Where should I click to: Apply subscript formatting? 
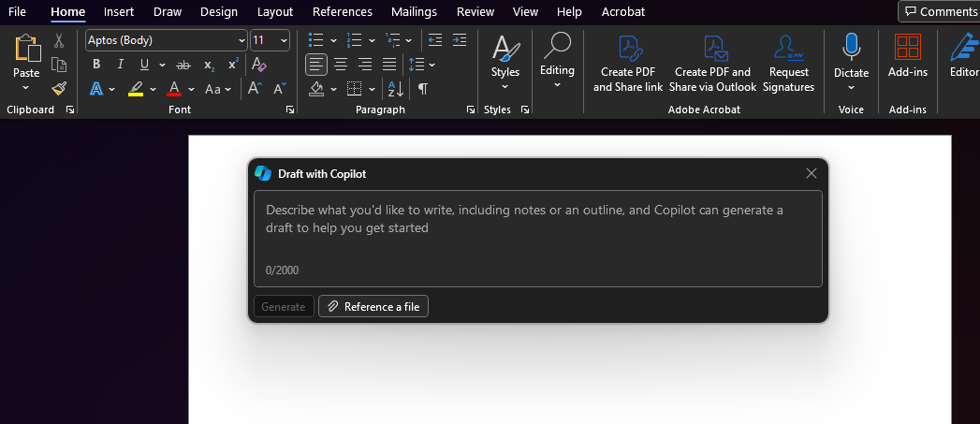[x=210, y=65]
